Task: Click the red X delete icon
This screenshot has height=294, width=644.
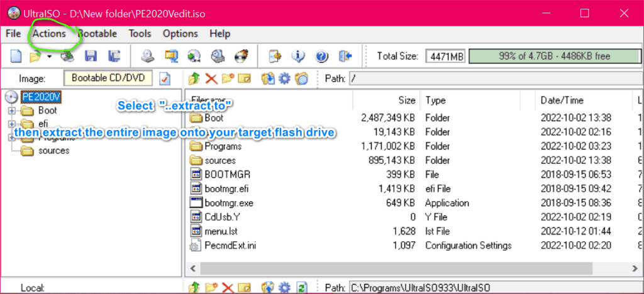Action: coord(211,79)
